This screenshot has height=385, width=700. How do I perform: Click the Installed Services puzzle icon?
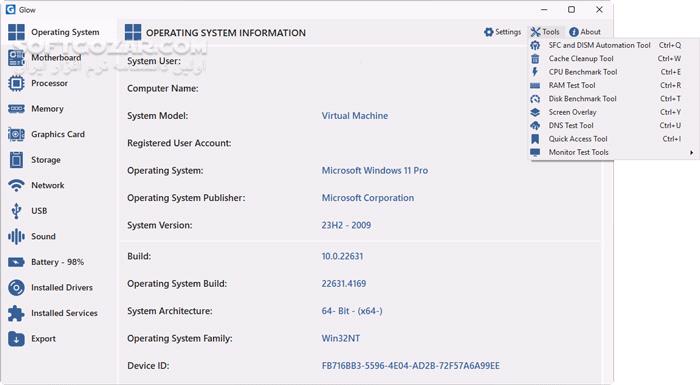[16, 313]
